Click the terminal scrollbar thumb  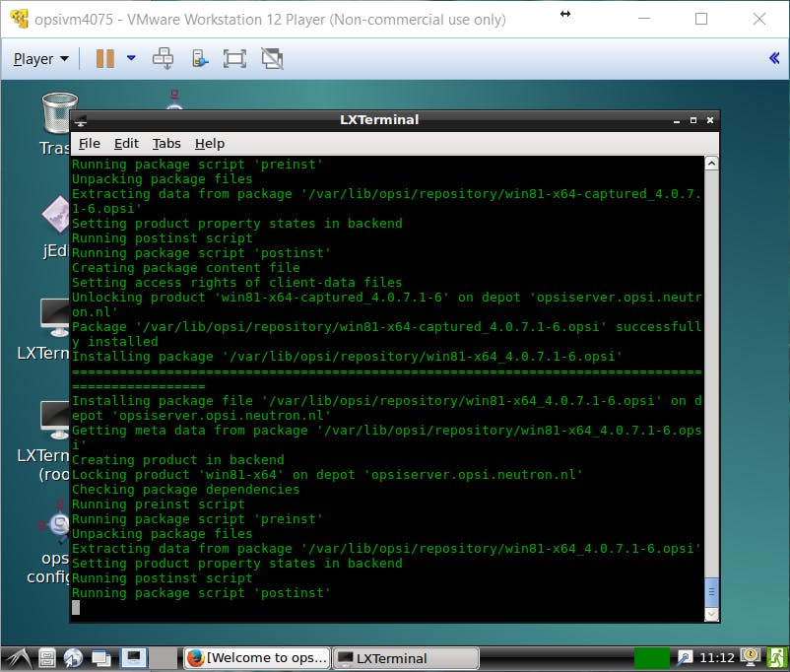(711, 592)
